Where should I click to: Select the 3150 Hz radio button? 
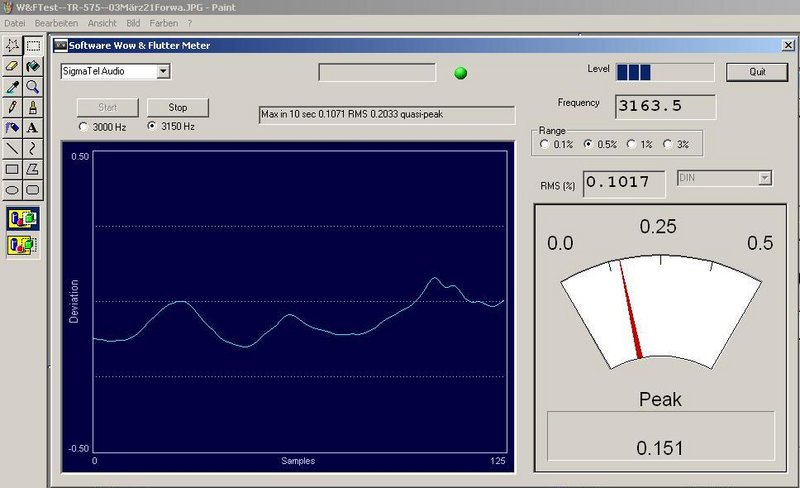pos(152,126)
